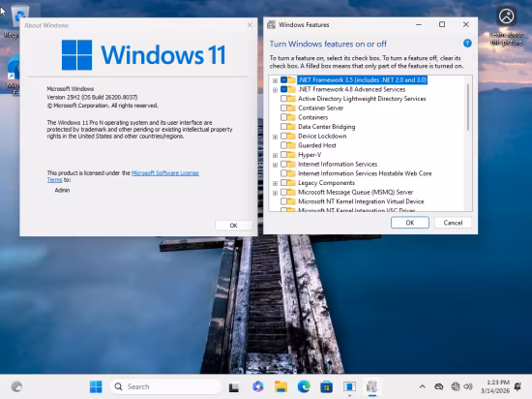Viewport: 532px width, 399px height.
Task: Select the Microsoft Edge desktop shortcut
Action: pyautogui.click(x=15, y=70)
